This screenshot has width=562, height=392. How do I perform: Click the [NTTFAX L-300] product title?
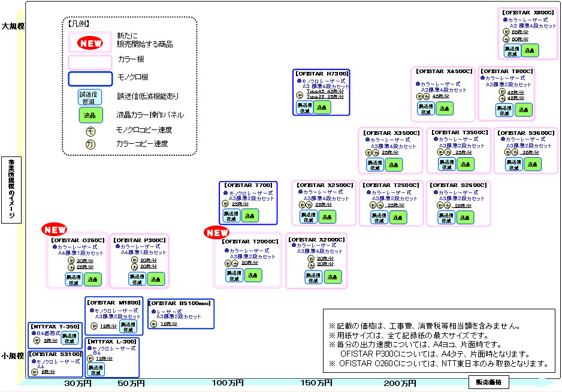coord(112,342)
